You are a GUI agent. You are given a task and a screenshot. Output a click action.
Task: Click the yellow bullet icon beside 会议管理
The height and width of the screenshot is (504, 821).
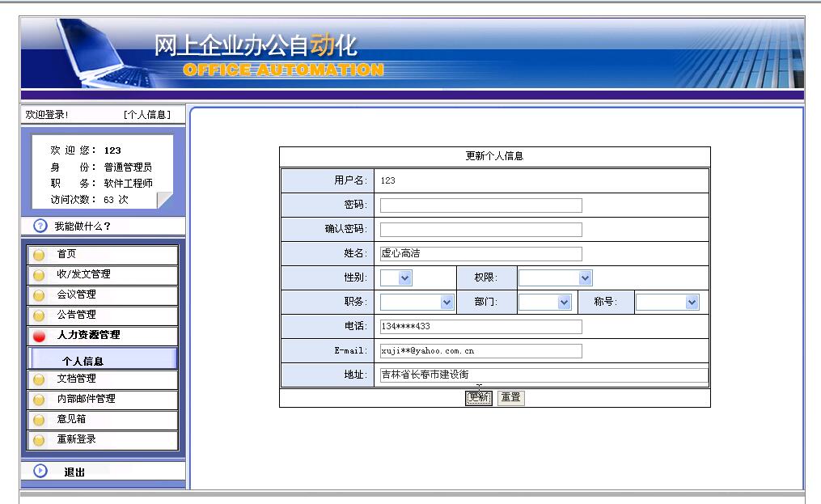(x=38, y=295)
